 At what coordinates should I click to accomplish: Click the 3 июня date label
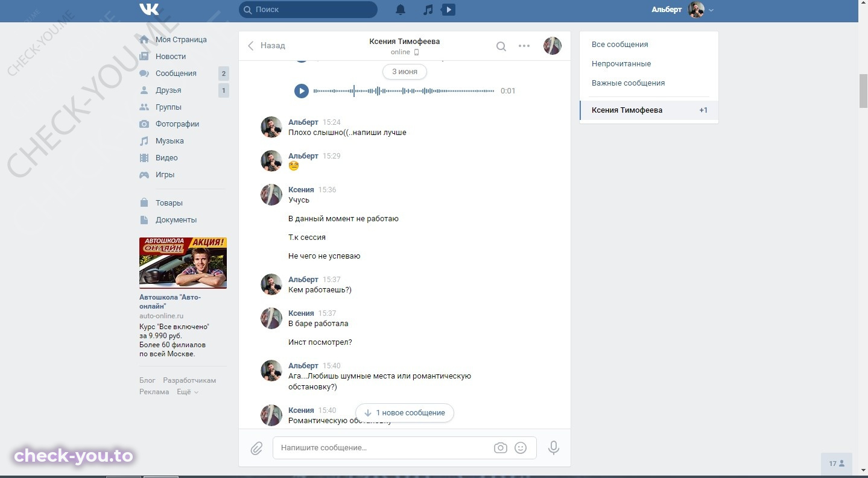405,71
